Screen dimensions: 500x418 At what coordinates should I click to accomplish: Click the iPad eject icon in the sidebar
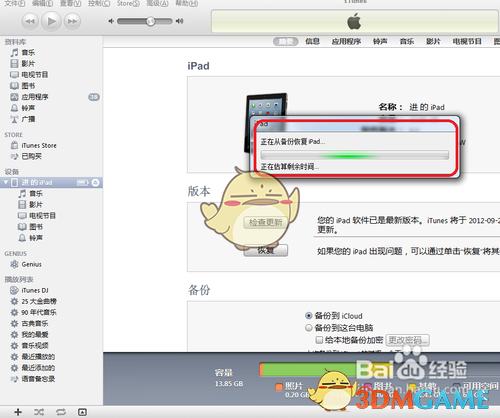click(x=96, y=182)
